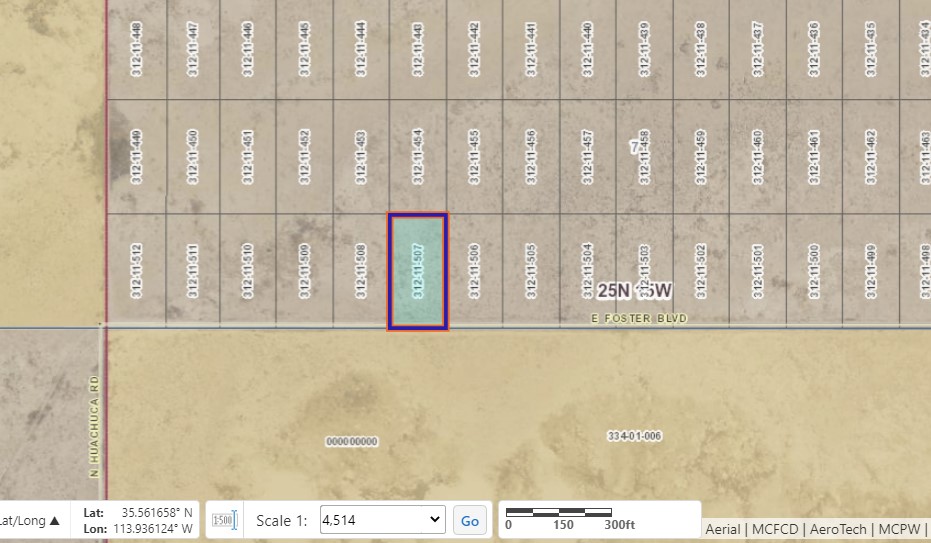
Task: Select highlighted parcel 312-11-507
Action: [x=417, y=271]
